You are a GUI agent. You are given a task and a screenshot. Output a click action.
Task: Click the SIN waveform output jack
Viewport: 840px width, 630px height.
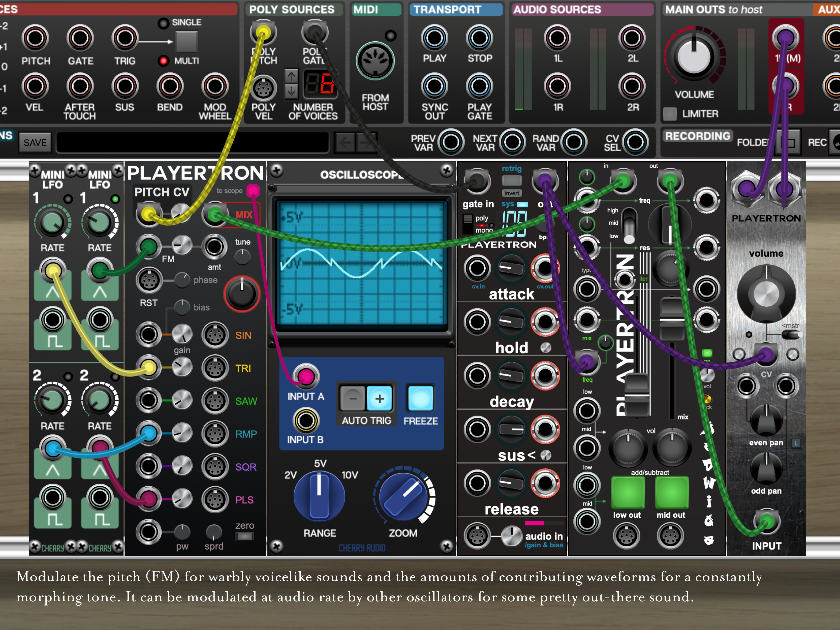[215, 335]
